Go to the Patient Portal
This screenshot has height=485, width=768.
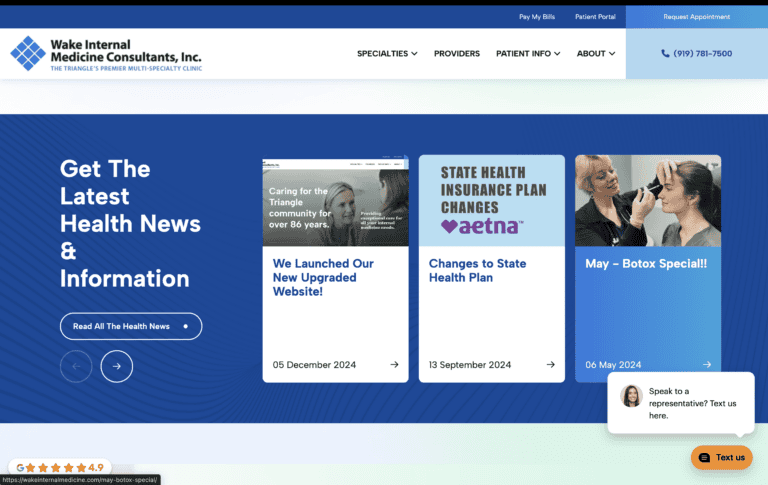tap(593, 17)
